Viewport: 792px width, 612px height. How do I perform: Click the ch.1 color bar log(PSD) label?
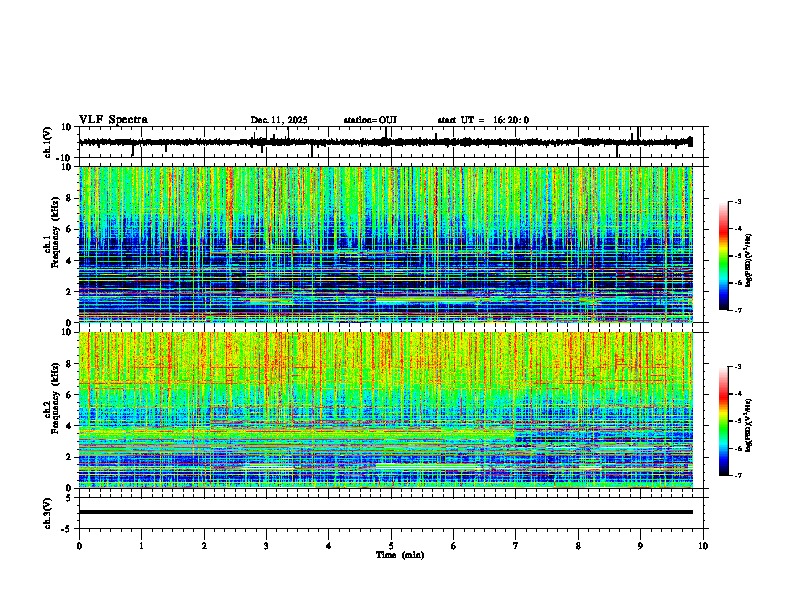coord(748,261)
